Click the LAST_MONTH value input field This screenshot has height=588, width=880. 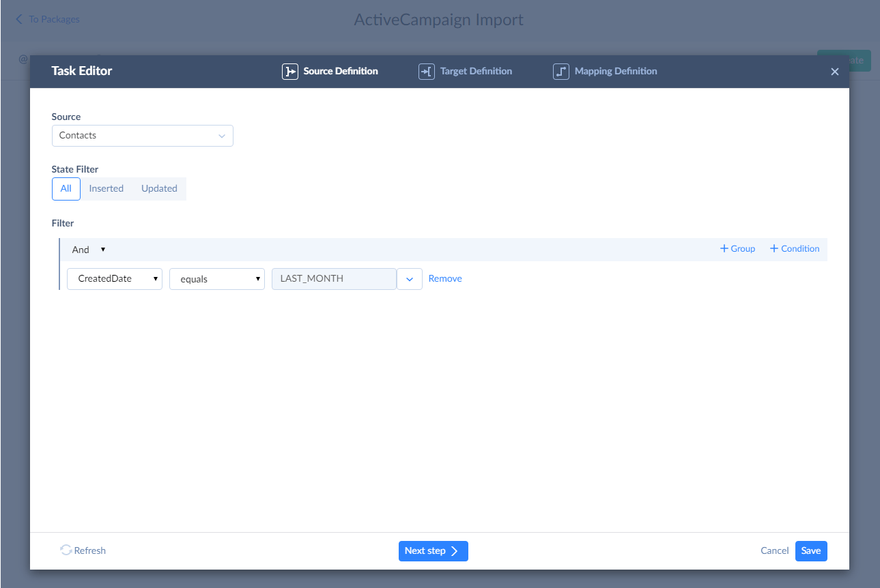[x=335, y=279]
